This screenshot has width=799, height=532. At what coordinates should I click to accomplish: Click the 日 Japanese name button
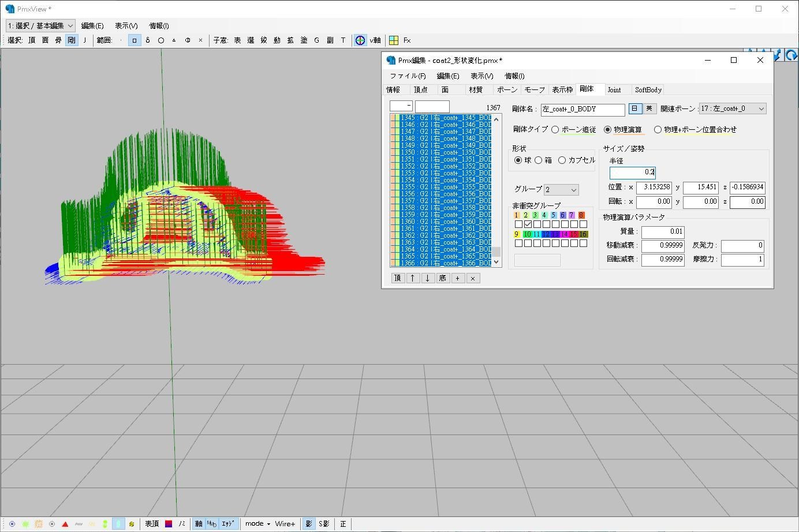[634, 108]
